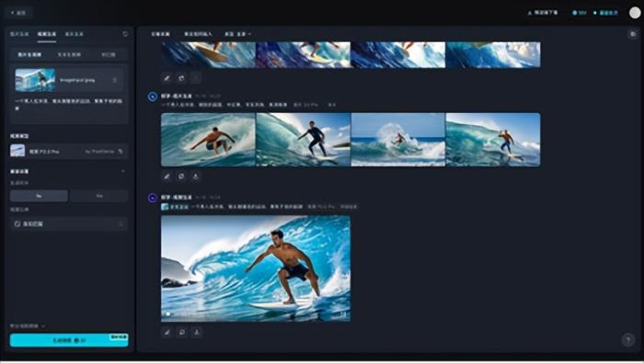Open the download client link in header
644x363 pixels.
(543, 13)
